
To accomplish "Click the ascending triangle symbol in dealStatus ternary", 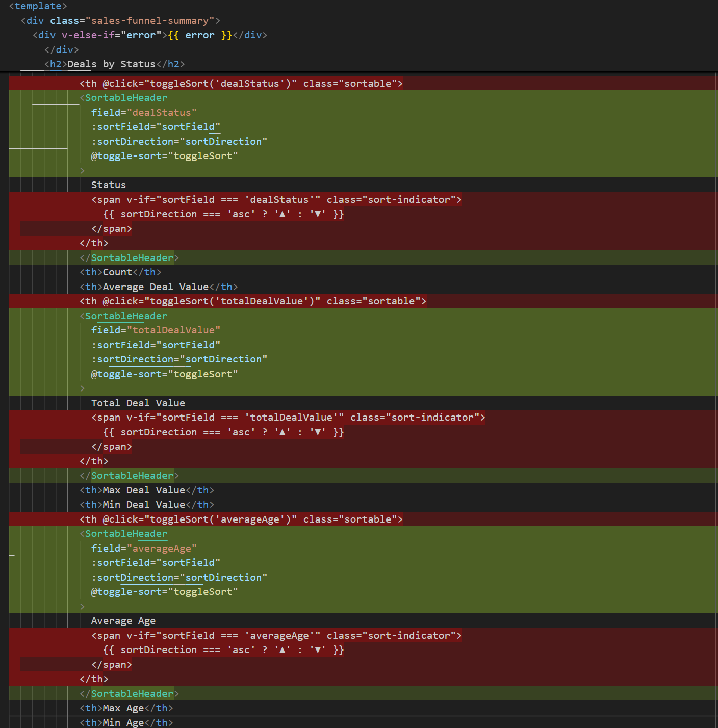I will (282, 214).
